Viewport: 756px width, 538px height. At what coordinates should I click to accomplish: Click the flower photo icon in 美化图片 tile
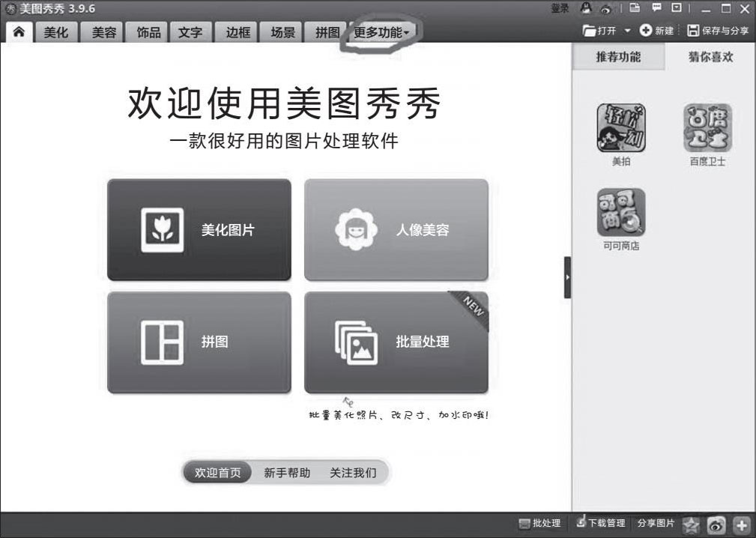[x=162, y=230]
